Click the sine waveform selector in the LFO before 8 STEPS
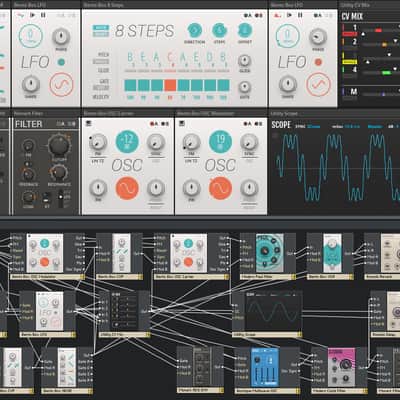Viewport: 400px width, 400px height. 61,84
